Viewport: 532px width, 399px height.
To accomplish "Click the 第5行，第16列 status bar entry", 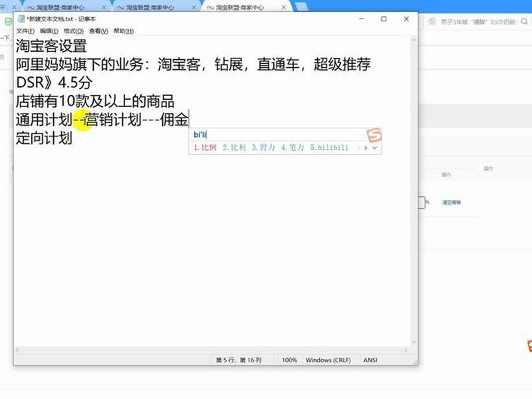I will click(239, 360).
